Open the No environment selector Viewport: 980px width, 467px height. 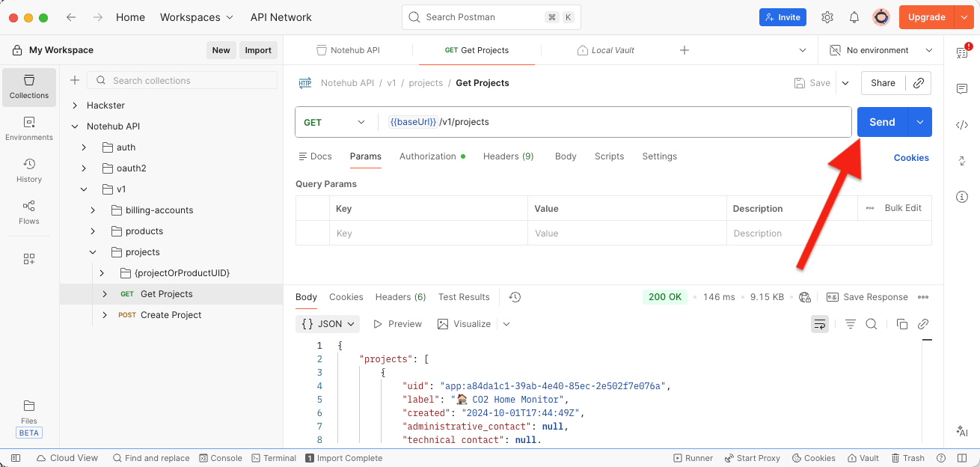pos(881,50)
